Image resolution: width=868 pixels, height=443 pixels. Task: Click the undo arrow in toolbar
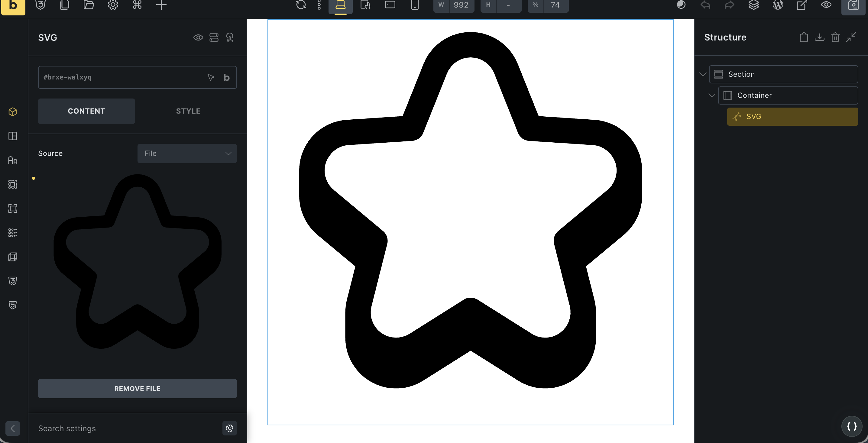[705, 5]
